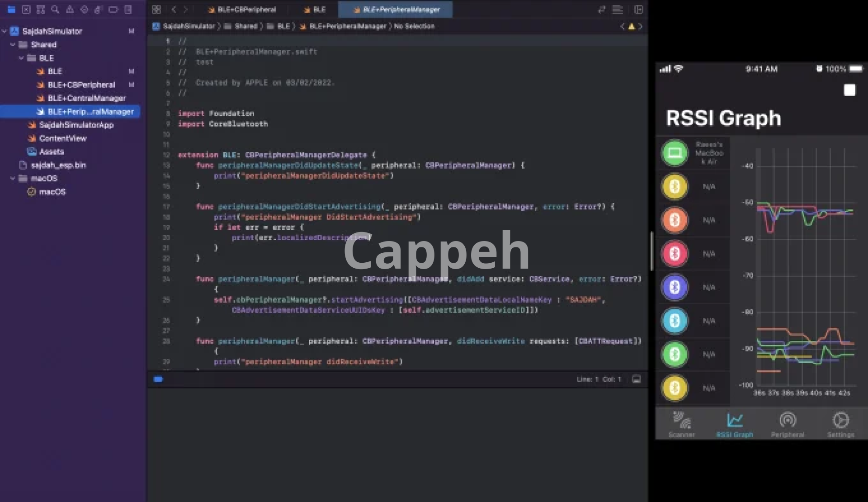Collapse the Shared folder
Screen dimensions: 868x502
click(x=13, y=45)
